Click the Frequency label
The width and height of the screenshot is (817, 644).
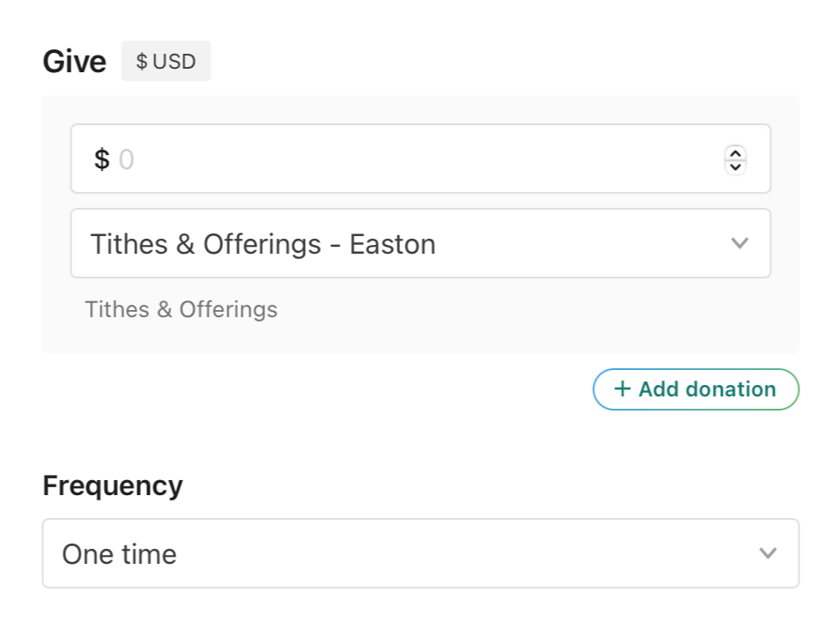point(113,485)
